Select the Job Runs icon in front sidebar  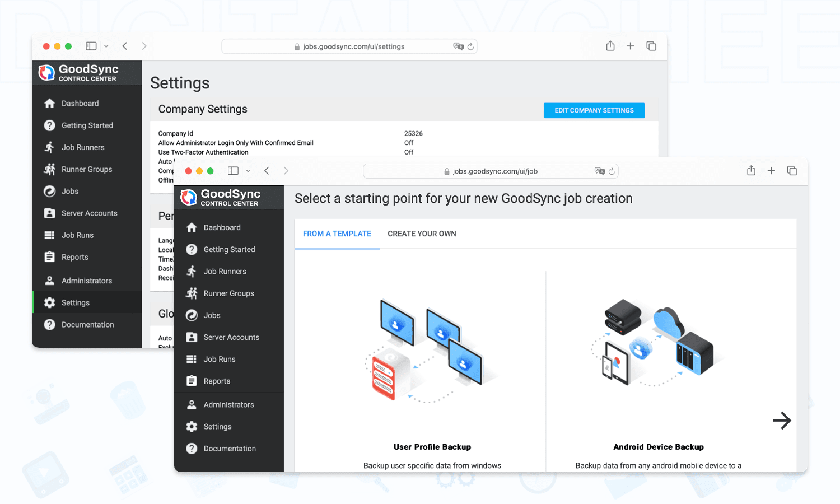coord(192,359)
